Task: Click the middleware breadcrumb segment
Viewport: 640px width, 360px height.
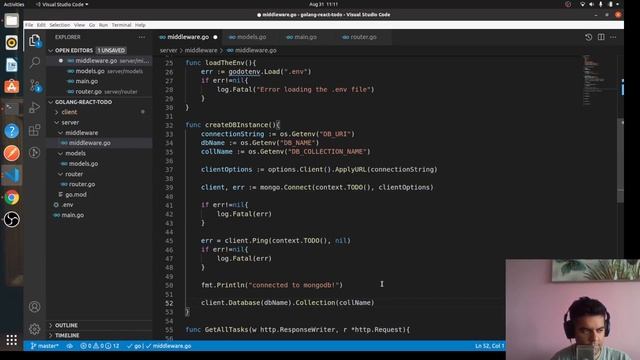Action: 201,51
